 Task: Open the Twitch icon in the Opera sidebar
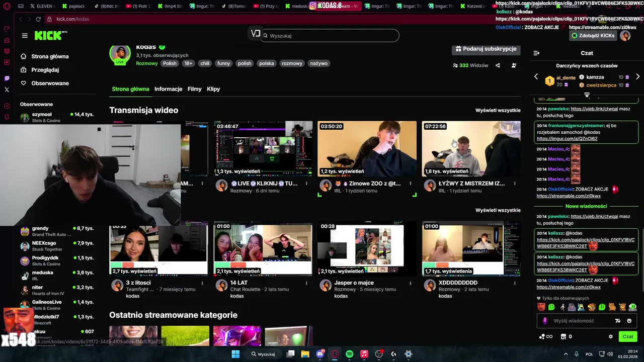click(7, 78)
